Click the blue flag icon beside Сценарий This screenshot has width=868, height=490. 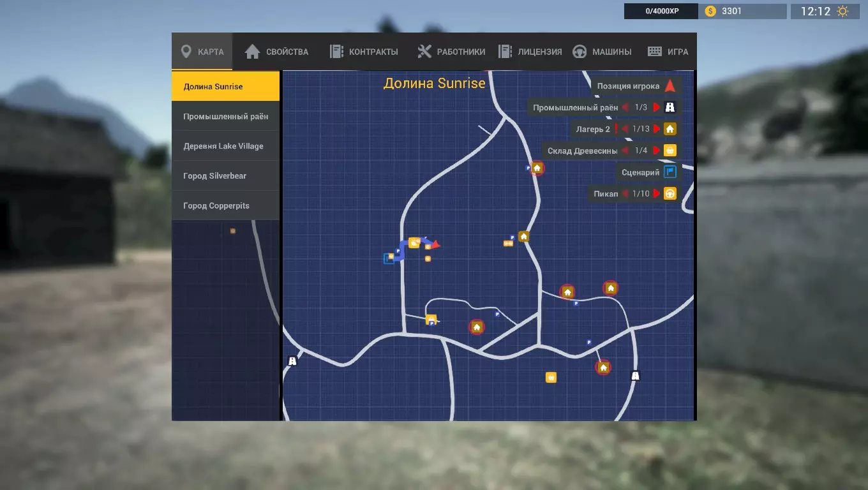(x=670, y=172)
